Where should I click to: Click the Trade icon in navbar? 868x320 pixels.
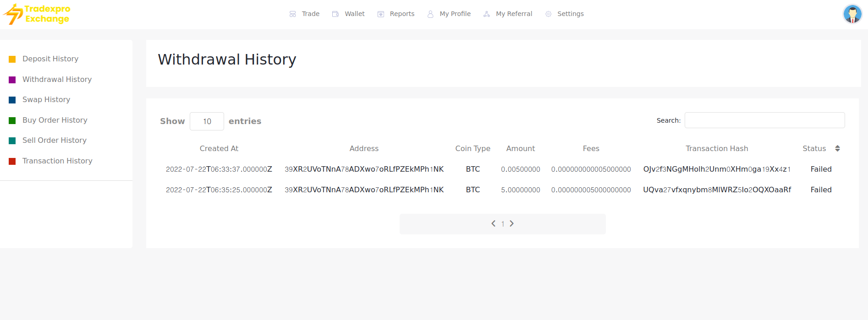click(293, 14)
